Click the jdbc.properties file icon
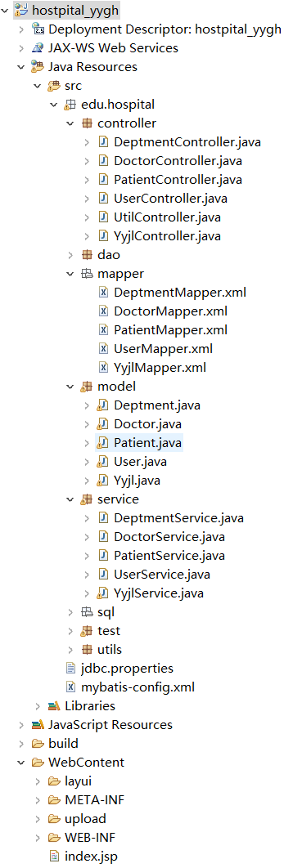 point(70,669)
